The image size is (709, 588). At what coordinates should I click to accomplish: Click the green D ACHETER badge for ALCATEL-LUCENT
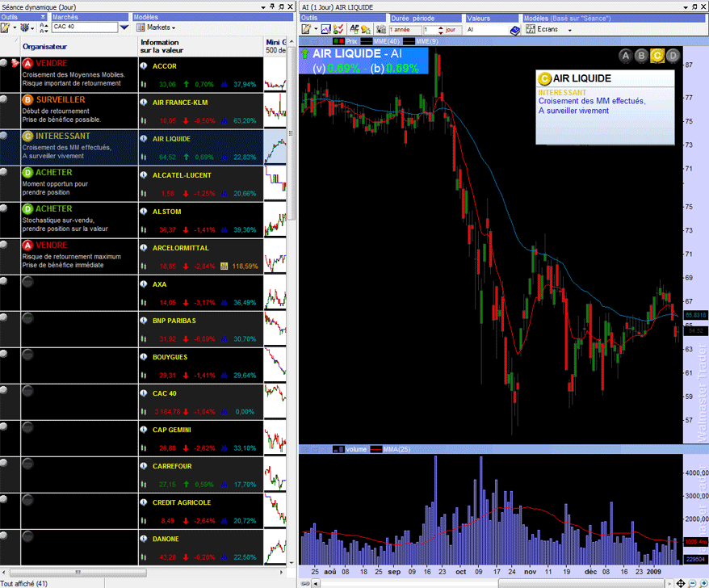[x=28, y=172]
